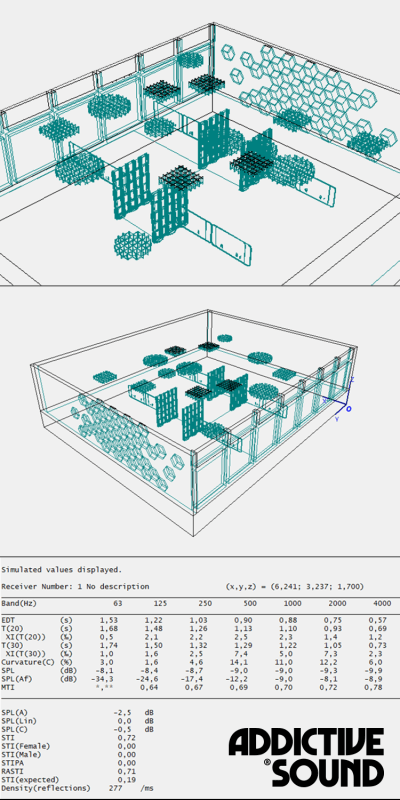
Task: Click EDT value 1,53 at 63 Hz
Action: [x=109, y=619]
